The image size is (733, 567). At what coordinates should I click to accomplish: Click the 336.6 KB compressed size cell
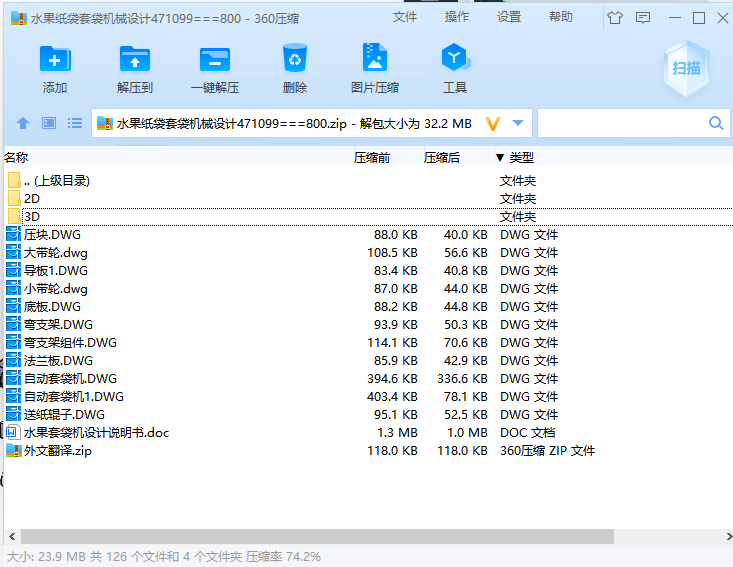click(x=462, y=379)
